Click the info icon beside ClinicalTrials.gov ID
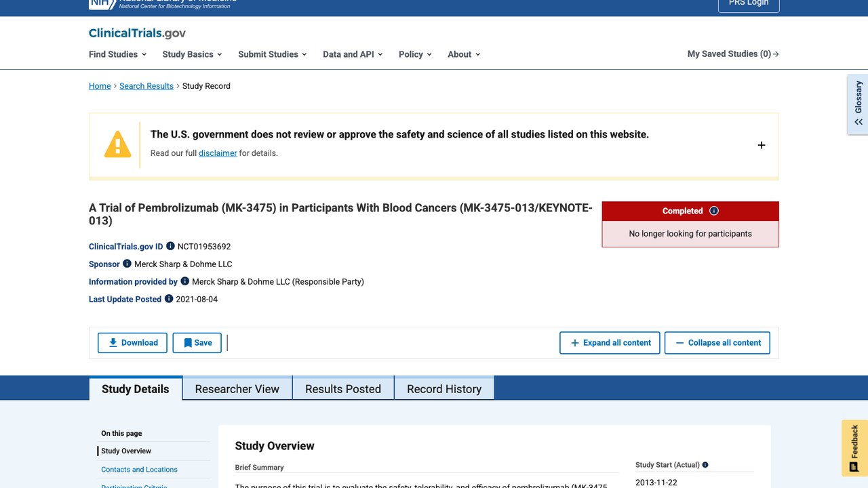 pos(170,246)
